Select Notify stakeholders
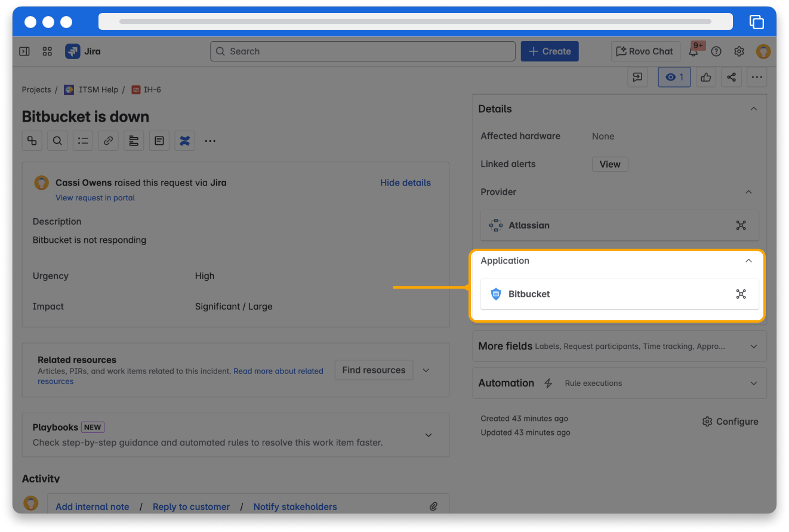 click(x=295, y=506)
